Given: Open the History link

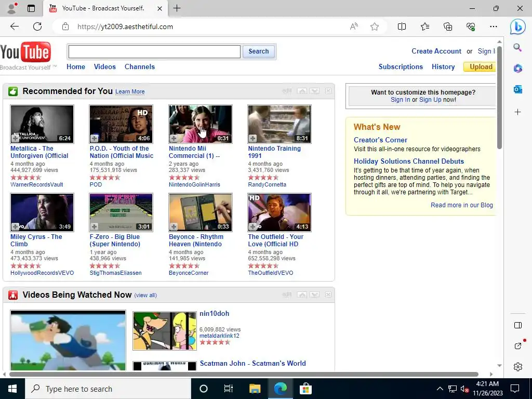Looking at the screenshot, I should click(x=443, y=67).
